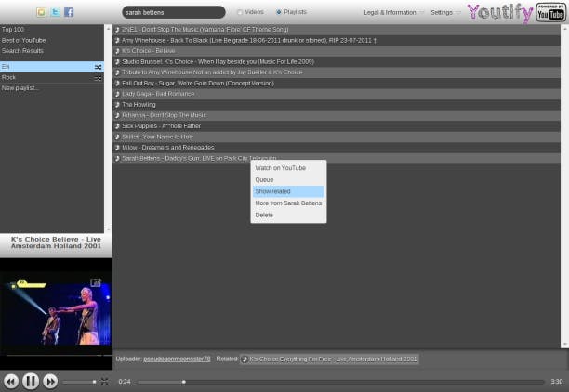Open the uploader's profile link
This screenshot has height=392, width=569.
(x=177, y=359)
